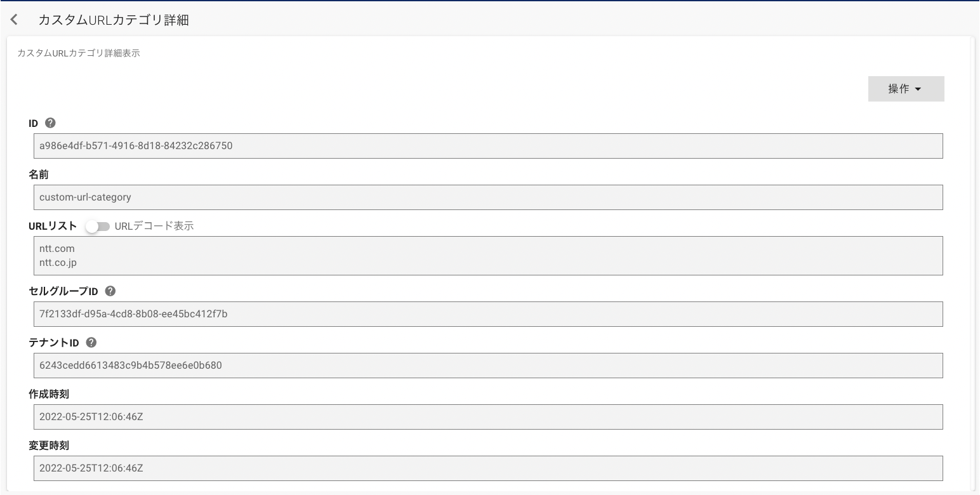This screenshot has height=495, width=980.
Task: Open the 操作 dropdown menu
Action: tap(906, 89)
